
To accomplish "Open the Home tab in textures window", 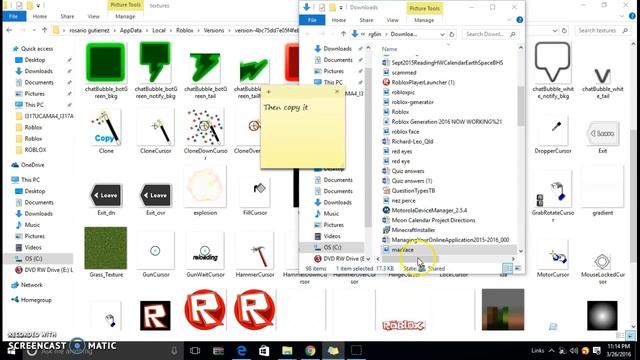I will click(x=40, y=16).
